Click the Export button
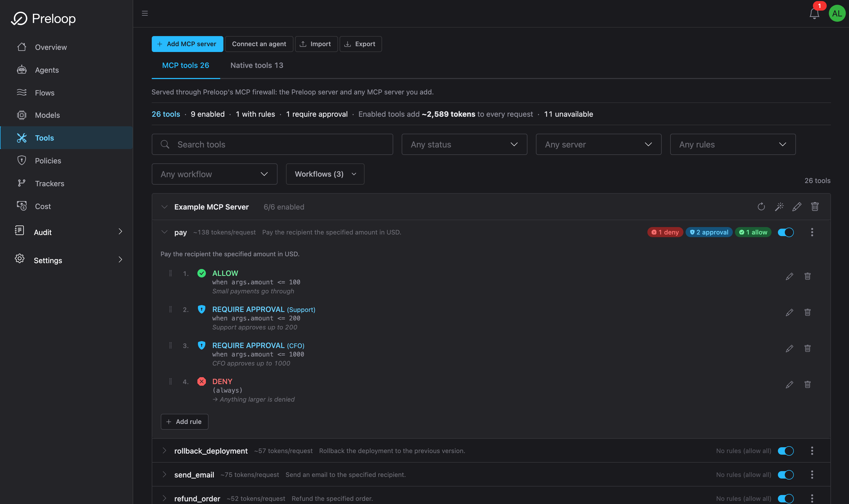The height and width of the screenshot is (504, 849). [361, 44]
